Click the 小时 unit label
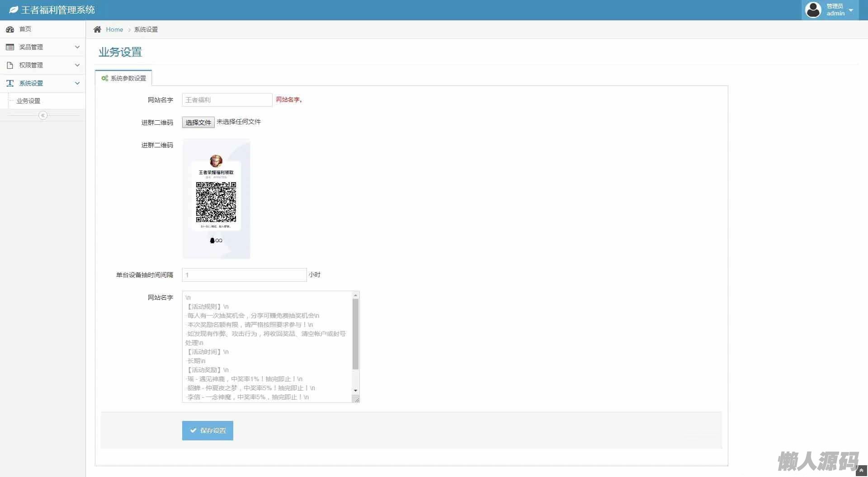Screen dimensions: 868x477 pos(315,274)
